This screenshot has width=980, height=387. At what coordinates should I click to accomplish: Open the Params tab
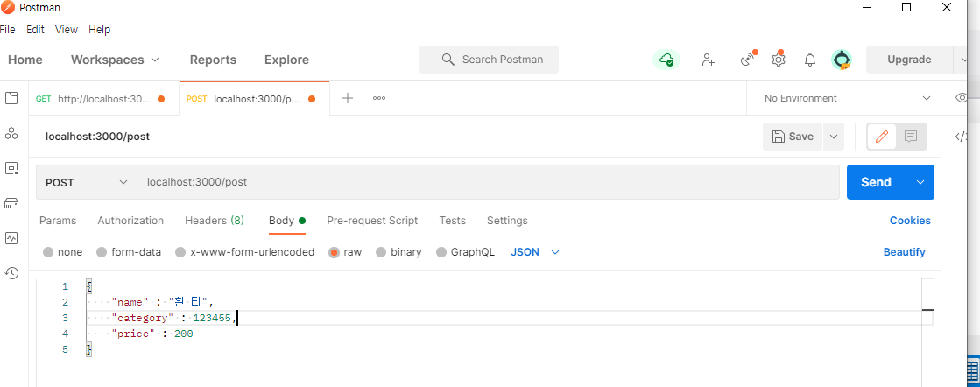pyautogui.click(x=58, y=221)
